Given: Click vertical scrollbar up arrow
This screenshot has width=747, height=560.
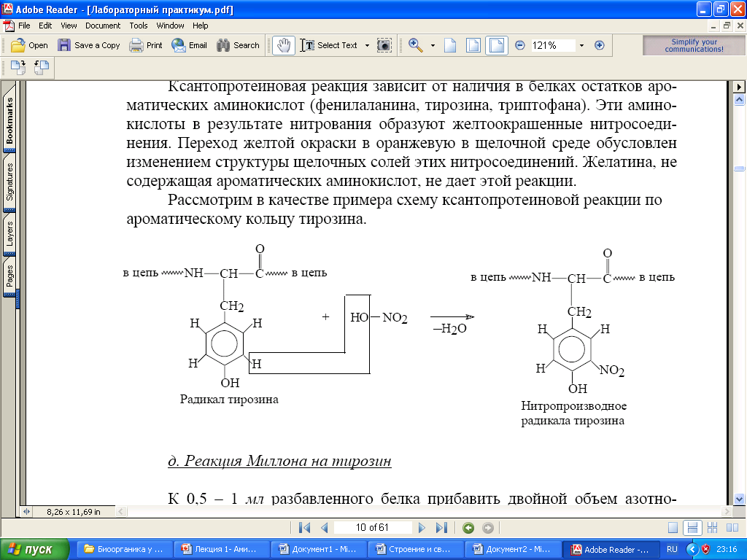Looking at the screenshot, I should point(739,99).
